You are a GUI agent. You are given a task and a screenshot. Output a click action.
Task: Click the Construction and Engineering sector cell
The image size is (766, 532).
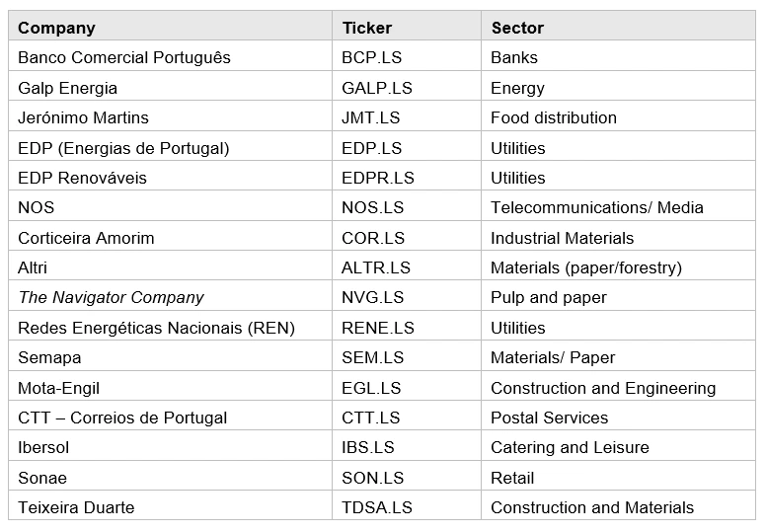click(618, 386)
